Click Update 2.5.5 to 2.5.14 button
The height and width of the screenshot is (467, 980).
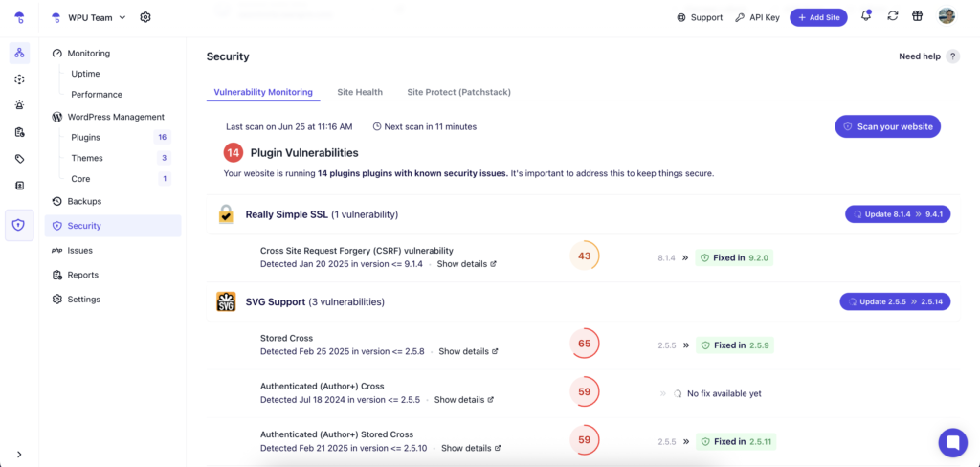[895, 301]
